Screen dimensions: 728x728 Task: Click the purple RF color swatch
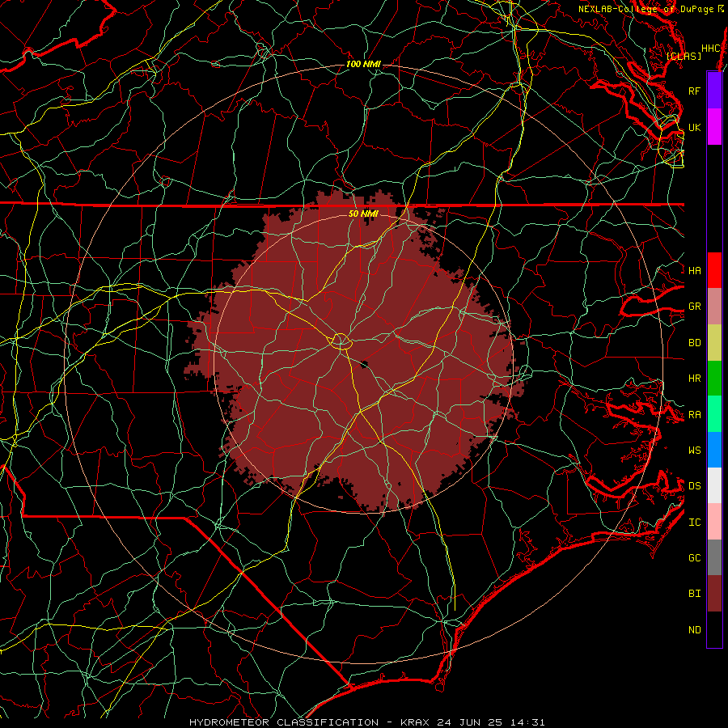[x=714, y=91]
